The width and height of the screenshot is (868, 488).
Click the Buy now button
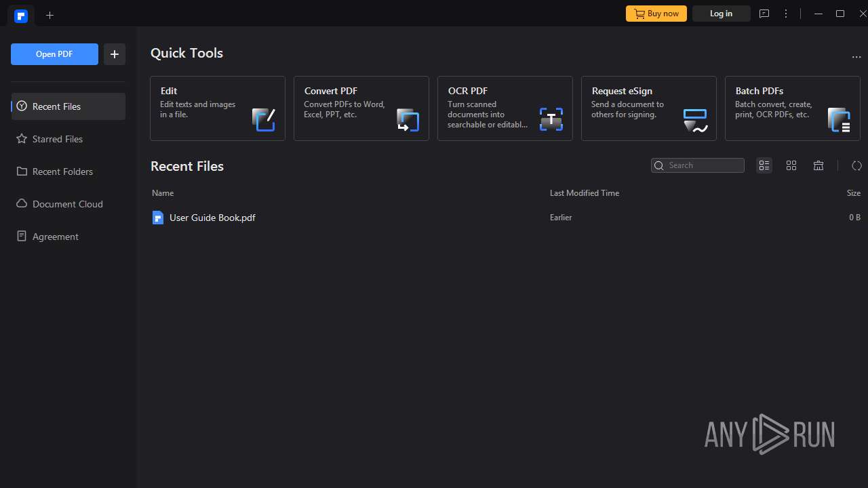tap(656, 14)
